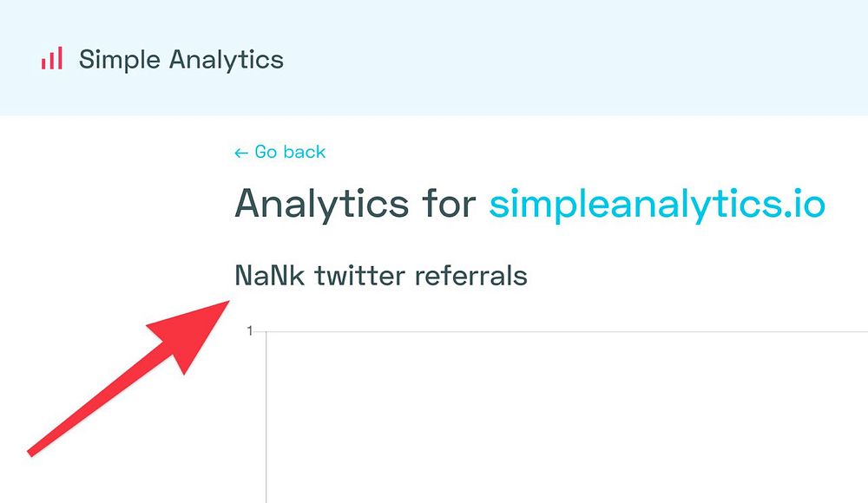Screen dimensions: 868x503
Task: Open the simpleanalytics.io domain link
Action: (656, 205)
